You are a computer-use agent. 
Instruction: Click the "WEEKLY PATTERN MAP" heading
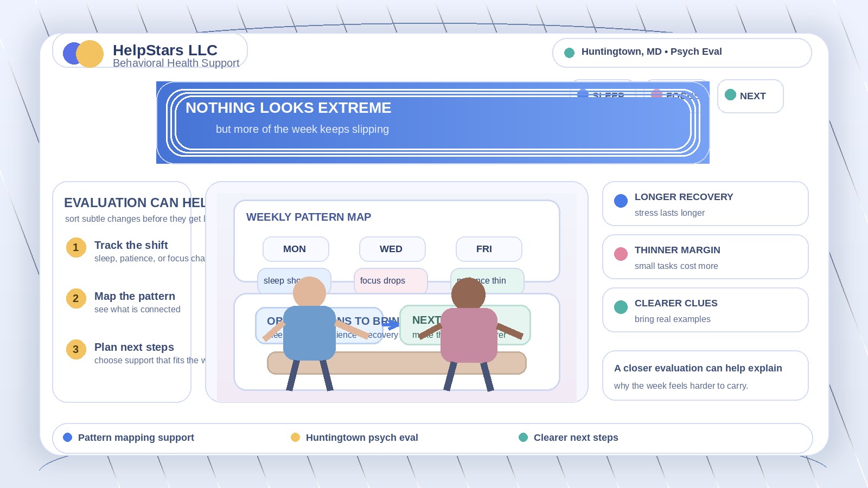pos(309,217)
